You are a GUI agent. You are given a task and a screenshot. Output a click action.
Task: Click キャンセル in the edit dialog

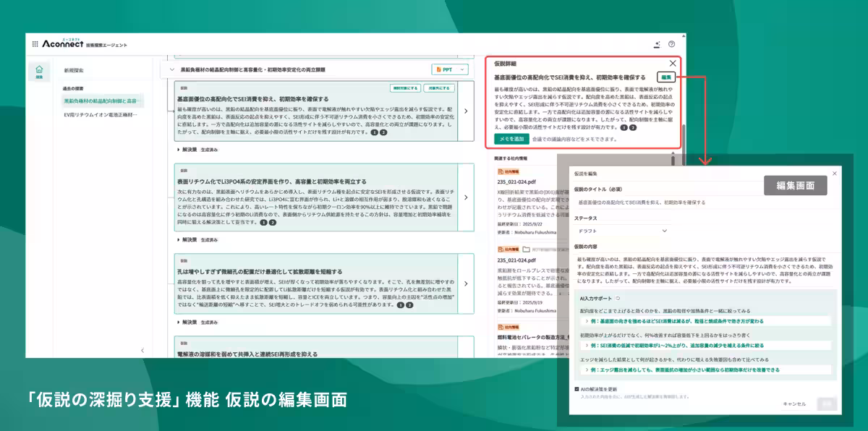tap(793, 404)
